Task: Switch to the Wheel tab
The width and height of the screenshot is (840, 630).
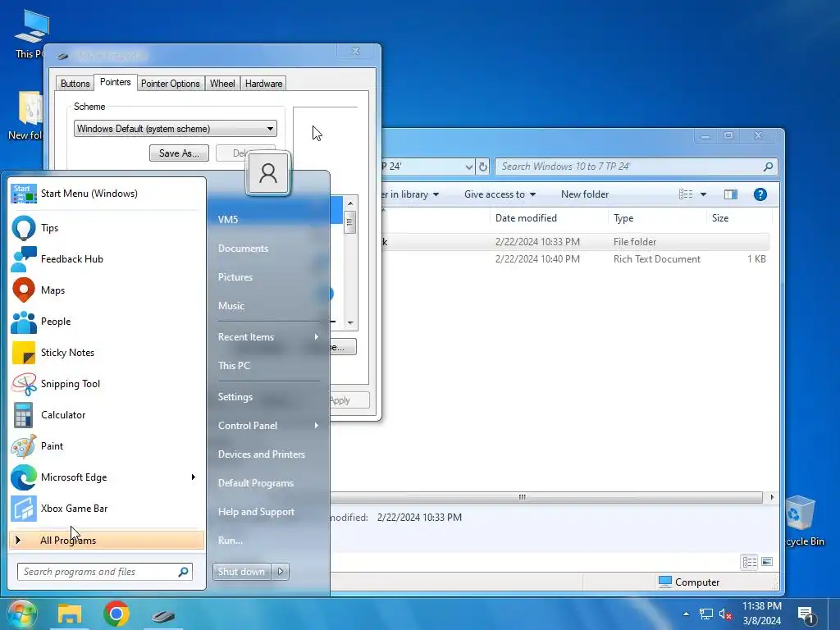Action: [222, 84]
